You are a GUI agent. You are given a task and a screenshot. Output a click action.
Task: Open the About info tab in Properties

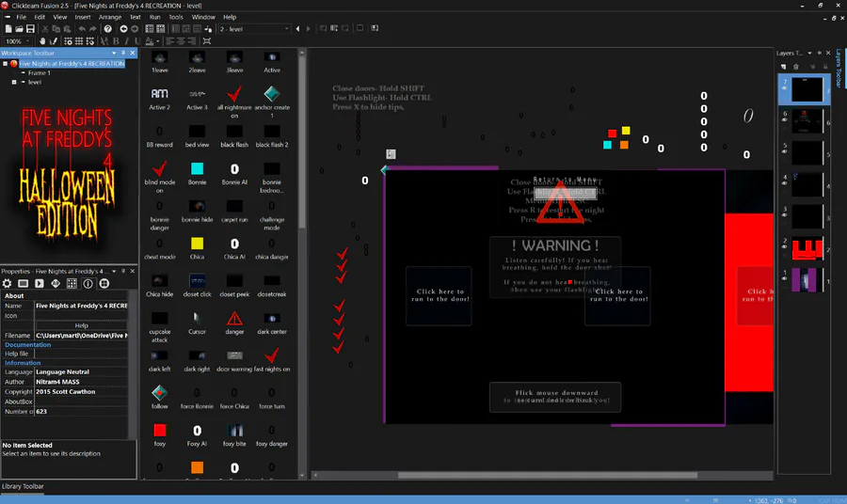[88, 283]
